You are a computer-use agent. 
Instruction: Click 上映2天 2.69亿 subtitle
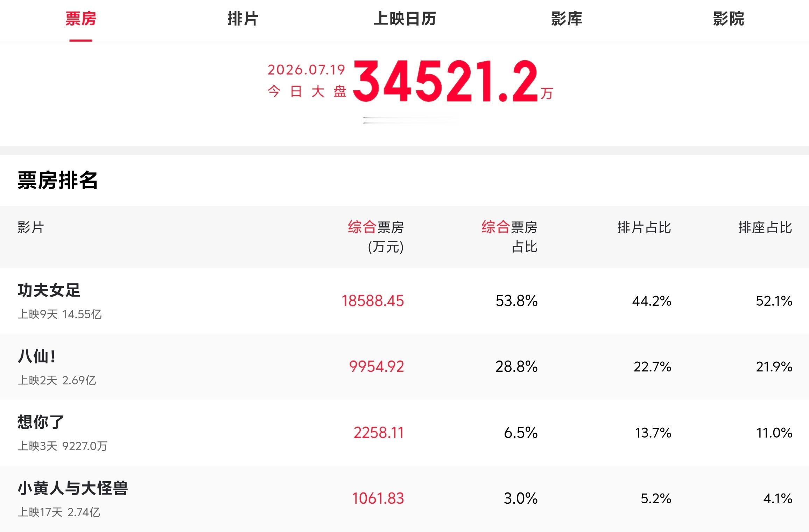pyautogui.click(x=57, y=380)
